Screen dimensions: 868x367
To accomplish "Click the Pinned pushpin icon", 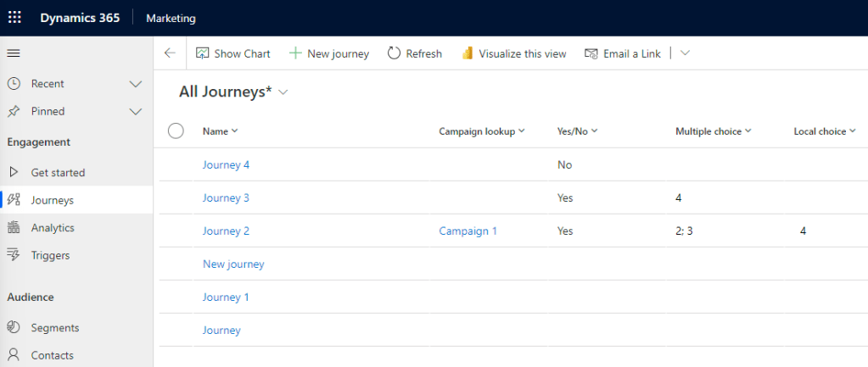I will (14, 111).
